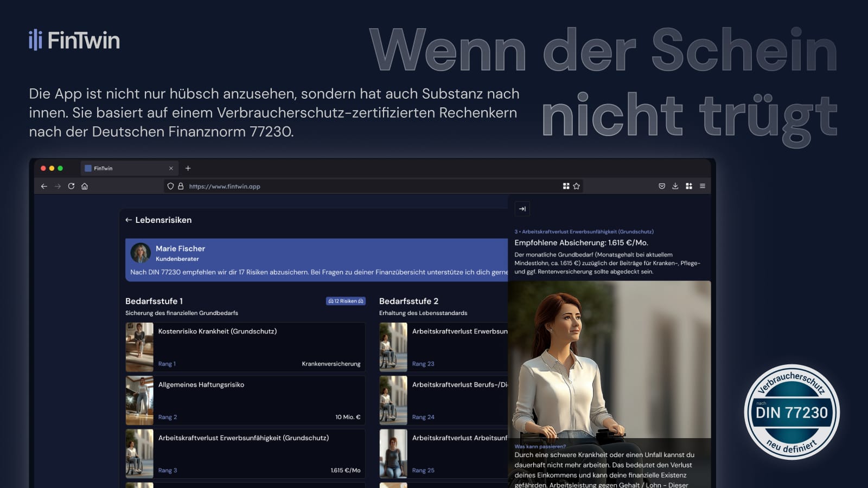Click the Rang 24 card thumbnail

pyautogui.click(x=393, y=400)
